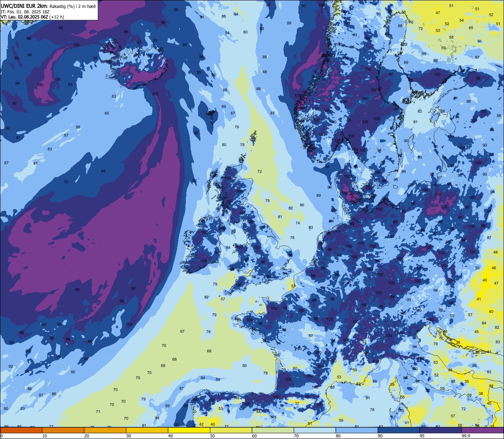Click the 60–70 light green legend segment
The width and height of the screenshot is (504, 439).
pyautogui.click(x=273, y=430)
